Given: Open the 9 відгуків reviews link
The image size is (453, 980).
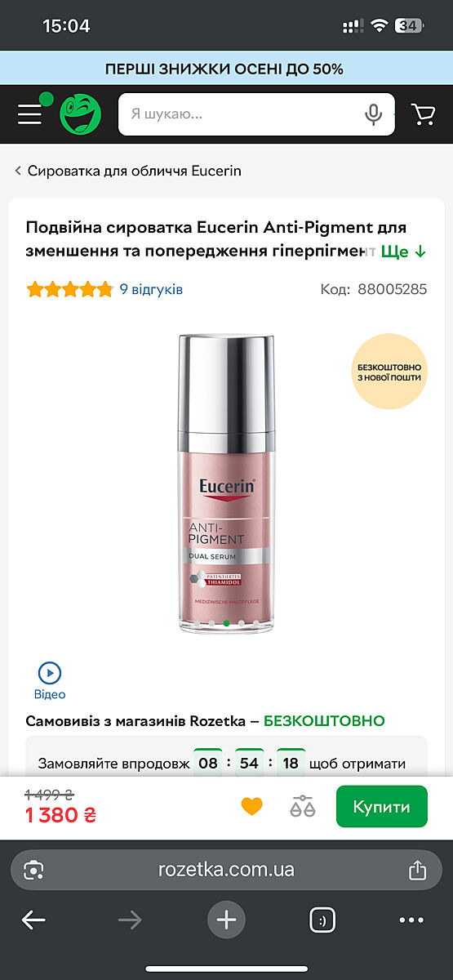Looking at the screenshot, I should (151, 289).
